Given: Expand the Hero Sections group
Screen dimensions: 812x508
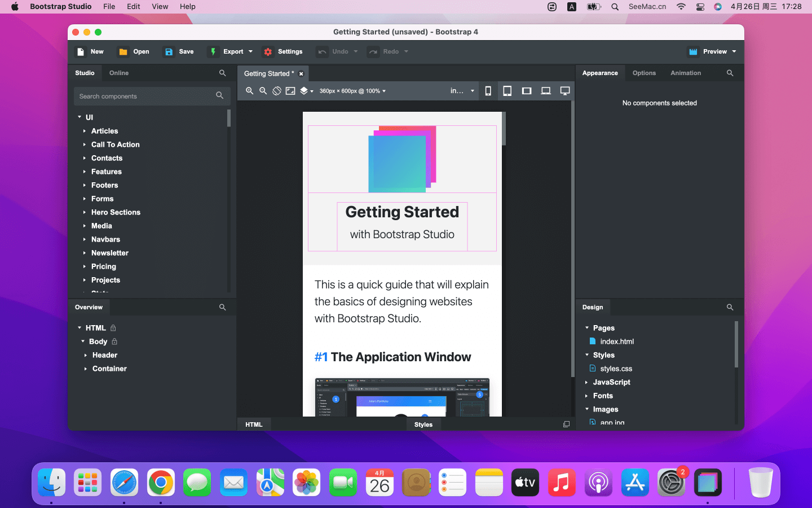Looking at the screenshot, I should [x=85, y=212].
